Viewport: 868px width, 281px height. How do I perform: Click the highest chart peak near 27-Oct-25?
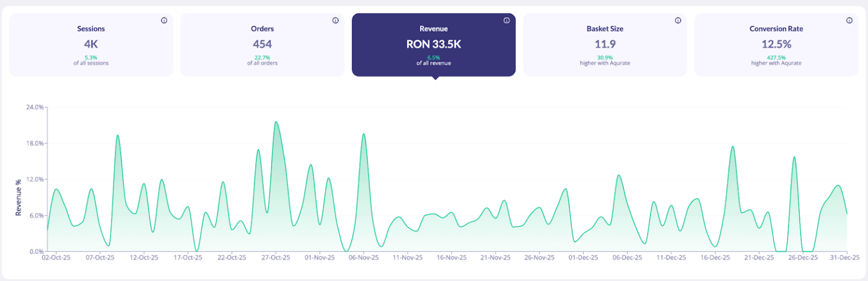(x=276, y=122)
